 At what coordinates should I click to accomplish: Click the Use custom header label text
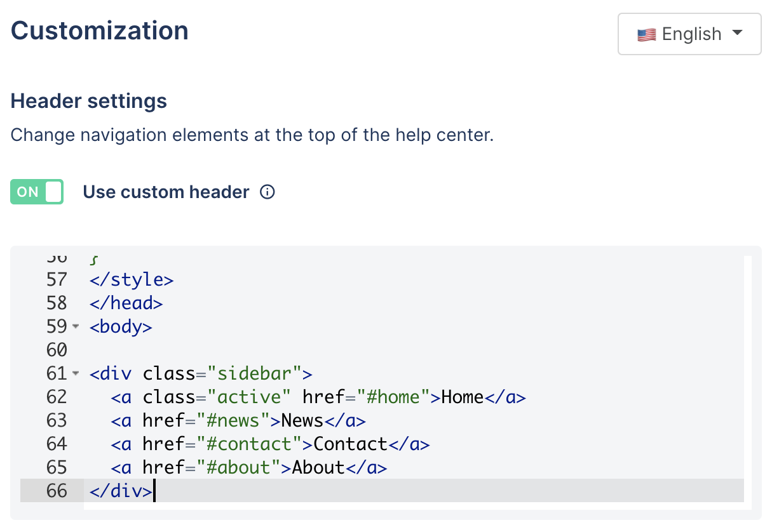point(166,192)
